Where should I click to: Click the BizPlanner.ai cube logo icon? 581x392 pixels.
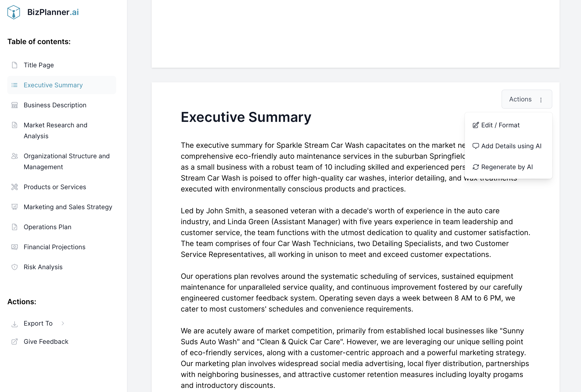pyautogui.click(x=13, y=12)
